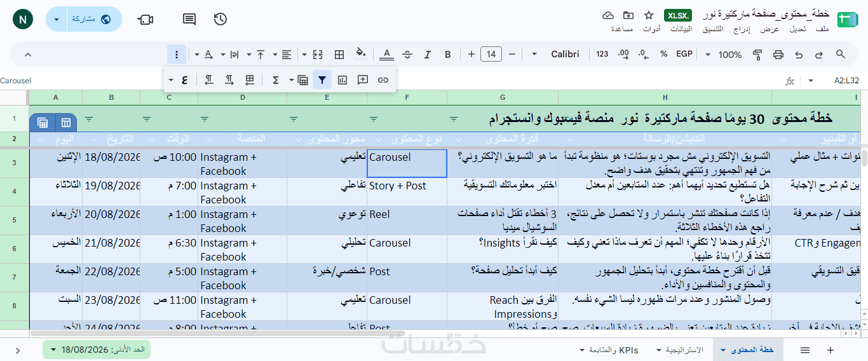Image resolution: width=868 pixels, height=361 pixels.
Task: Click the print icon in toolbar
Action: point(778,55)
